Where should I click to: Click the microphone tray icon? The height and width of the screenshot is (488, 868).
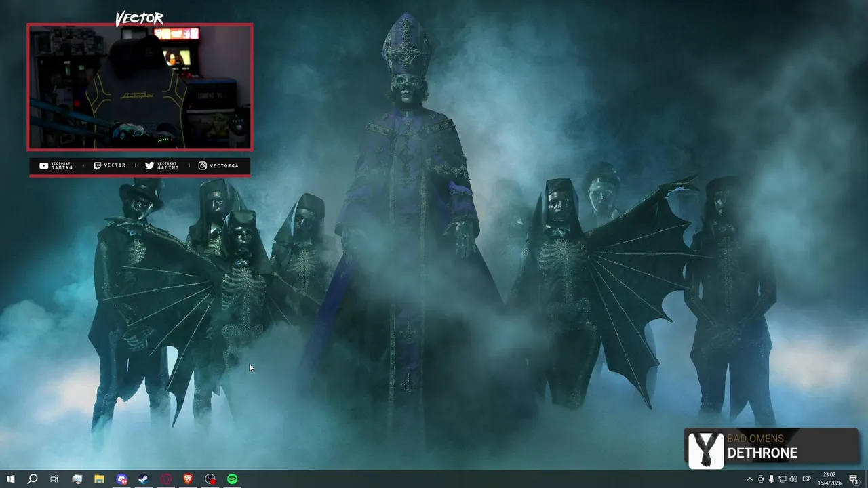[772, 479]
